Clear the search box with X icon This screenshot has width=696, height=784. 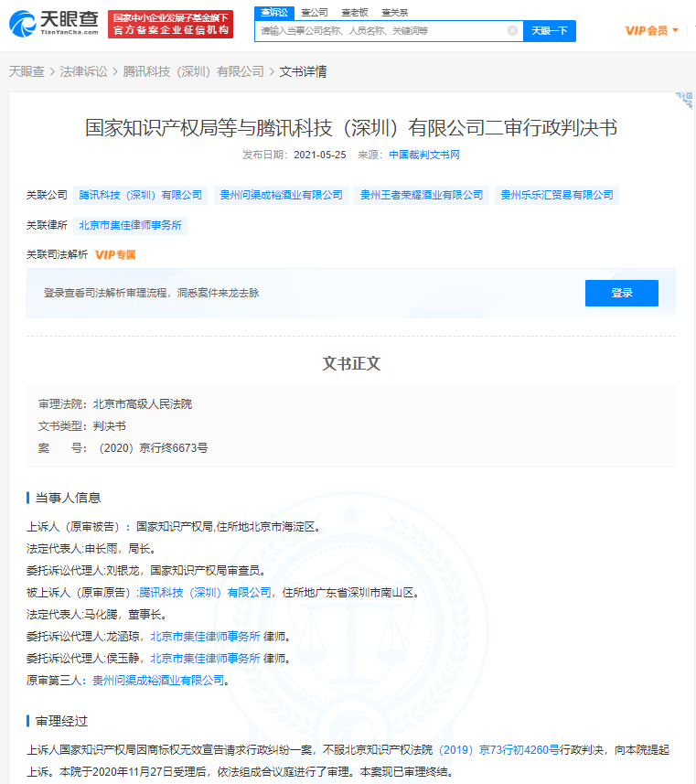pos(512,30)
